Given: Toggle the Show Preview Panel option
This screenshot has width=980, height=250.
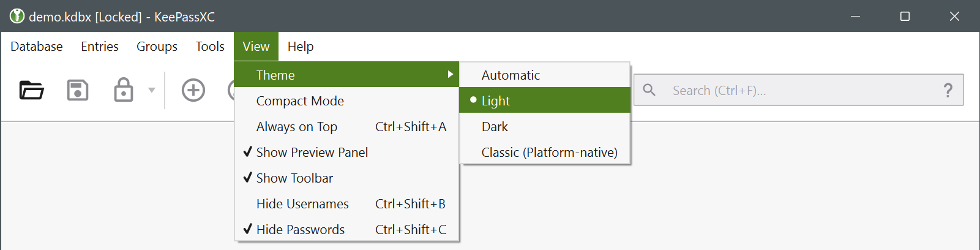Looking at the screenshot, I should (x=312, y=153).
